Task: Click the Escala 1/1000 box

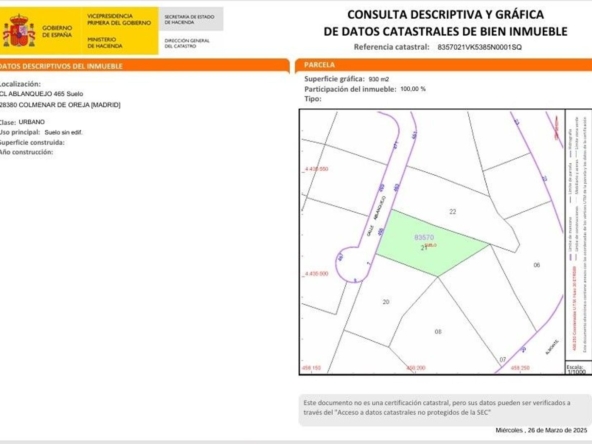Action: point(578,369)
